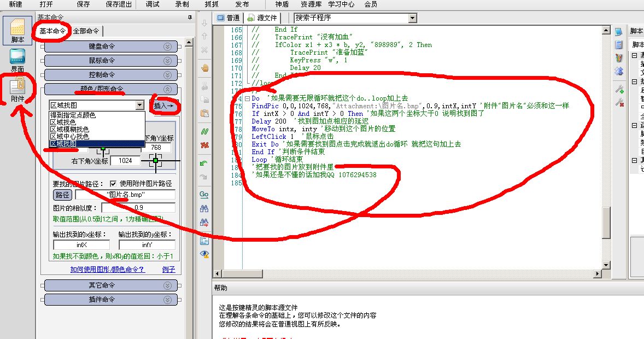Viewport: 644px width, 339px height.
Task: Click the calculator icon in right toolbar
Action: coord(619,44)
